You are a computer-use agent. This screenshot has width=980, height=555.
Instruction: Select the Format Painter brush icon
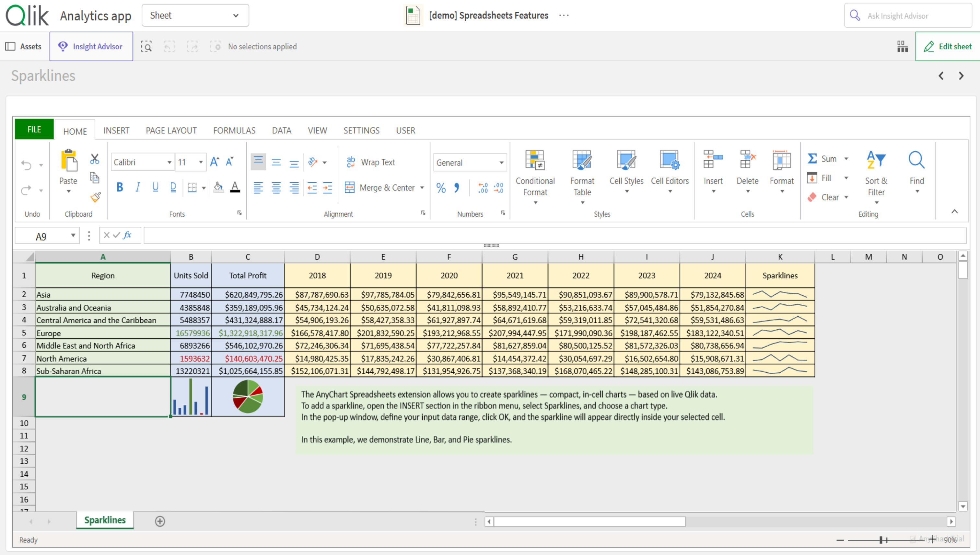[95, 197]
